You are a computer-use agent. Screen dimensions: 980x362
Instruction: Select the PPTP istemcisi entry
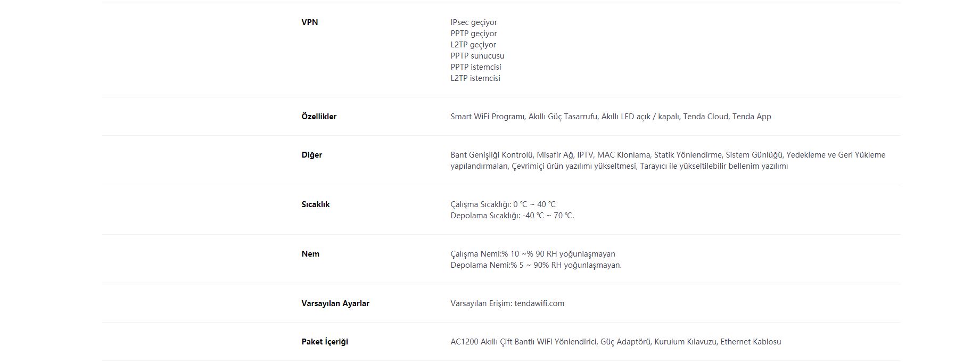point(476,67)
